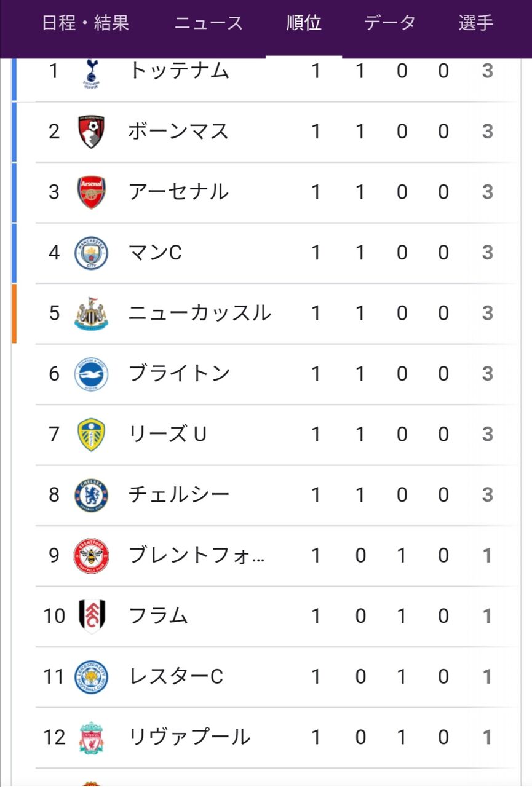532x787 pixels.
Task: Click the Manchester City crest icon
Action: tap(91, 253)
